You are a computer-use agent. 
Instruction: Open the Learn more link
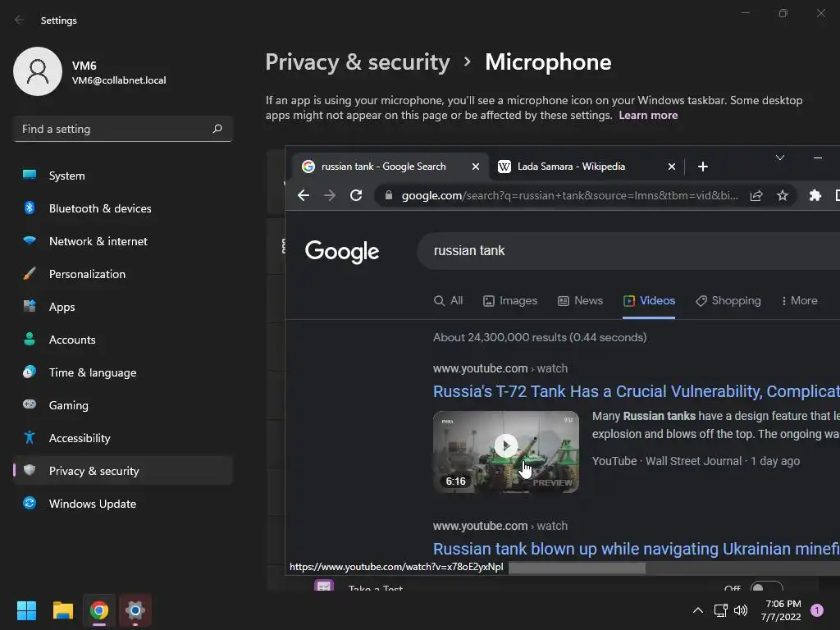click(648, 115)
